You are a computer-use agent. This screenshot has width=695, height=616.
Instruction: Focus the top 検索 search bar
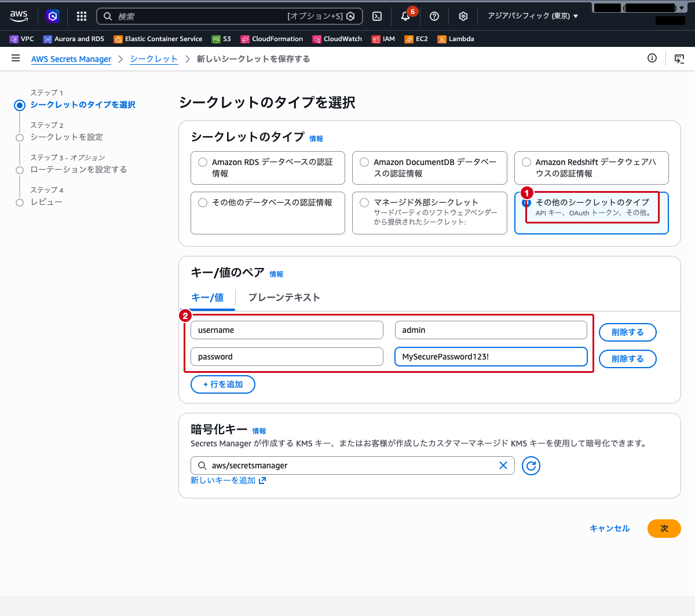pyautogui.click(x=229, y=16)
